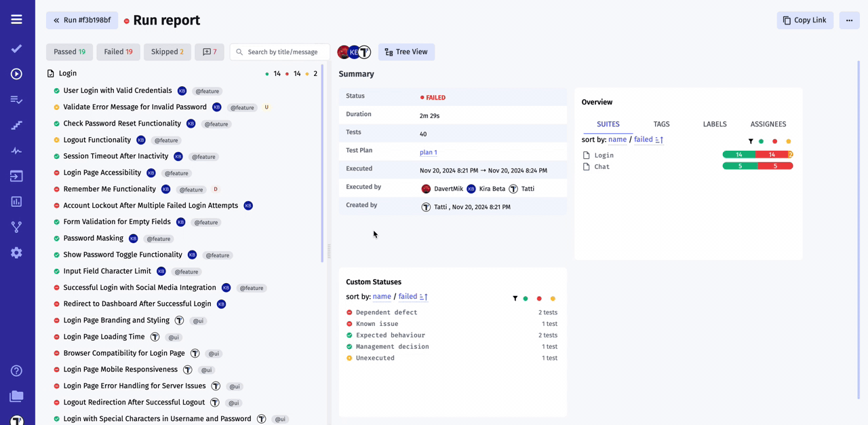Click the Copy Link button
The width and height of the screenshot is (868, 425).
click(x=805, y=20)
